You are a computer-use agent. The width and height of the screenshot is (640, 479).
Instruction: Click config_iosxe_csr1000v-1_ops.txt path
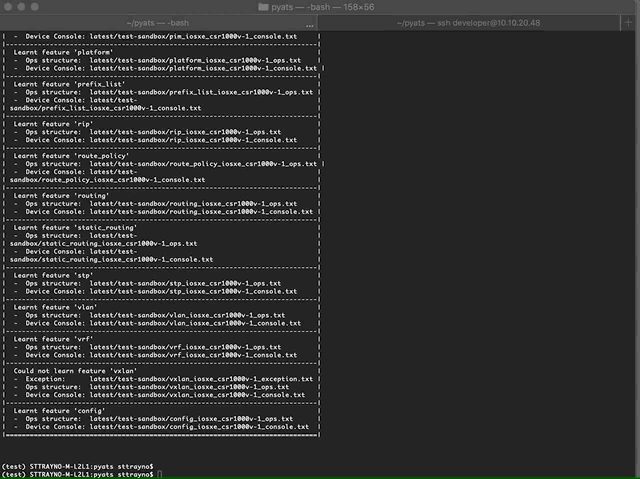[191, 419]
